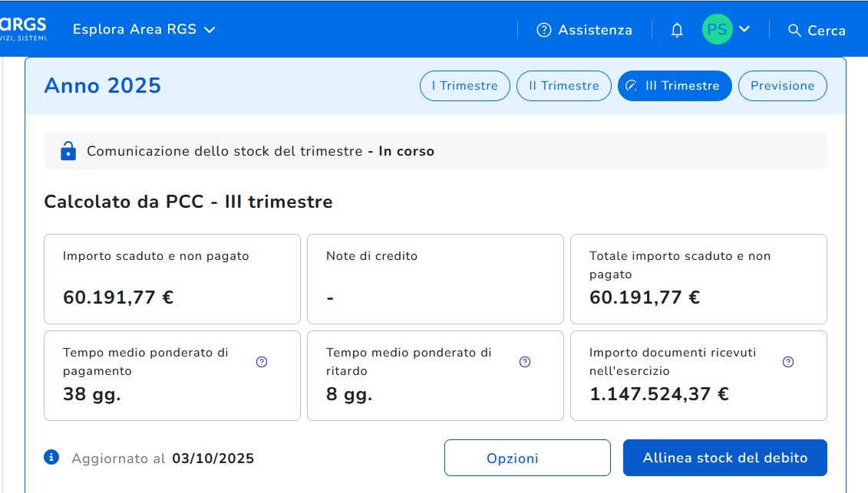Click the Assistenza help icon

point(544,30)
